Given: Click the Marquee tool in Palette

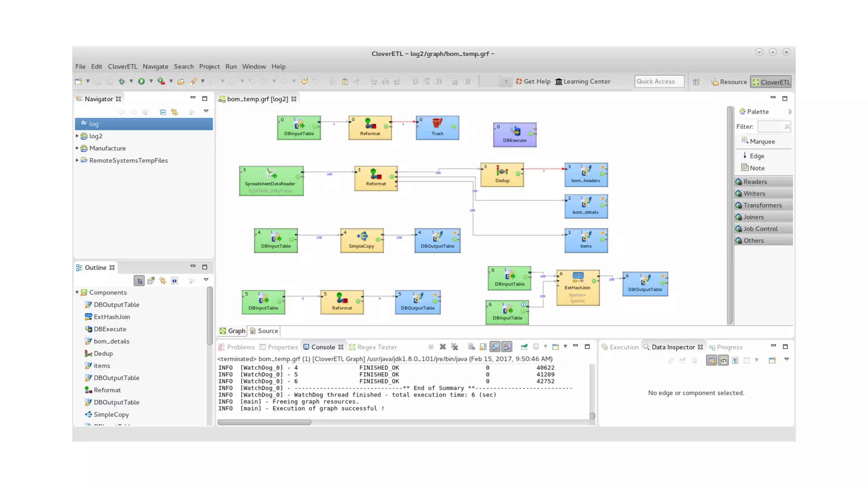Looking at the screenshot, I should click(x=762, y=141).
